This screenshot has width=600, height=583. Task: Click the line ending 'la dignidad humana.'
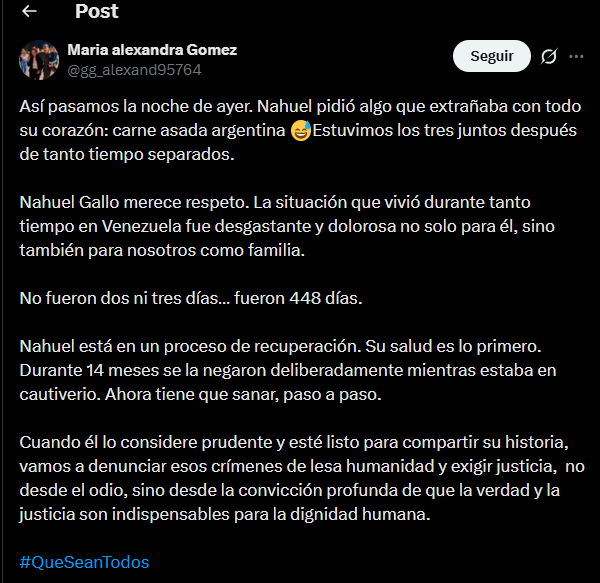[225, 514]
